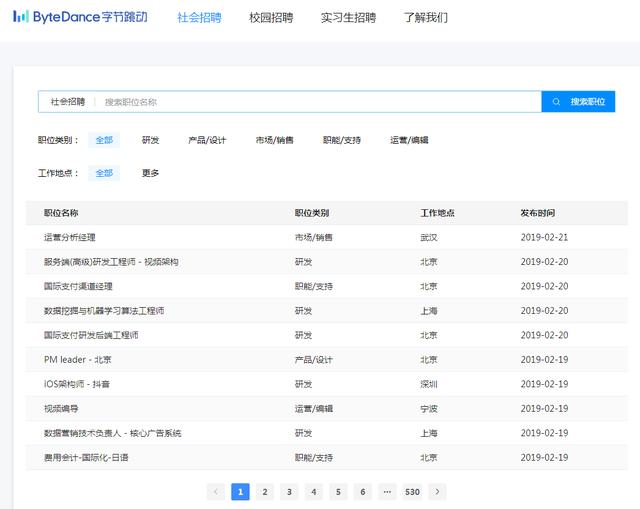640x509 pixels.
Task: Click the 工作地点 column header
Action: [x=438, y=213]
